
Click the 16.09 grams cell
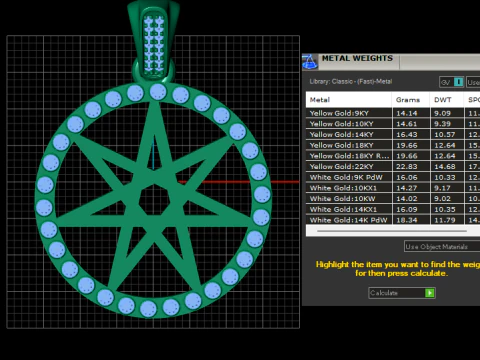coord(411,209)
